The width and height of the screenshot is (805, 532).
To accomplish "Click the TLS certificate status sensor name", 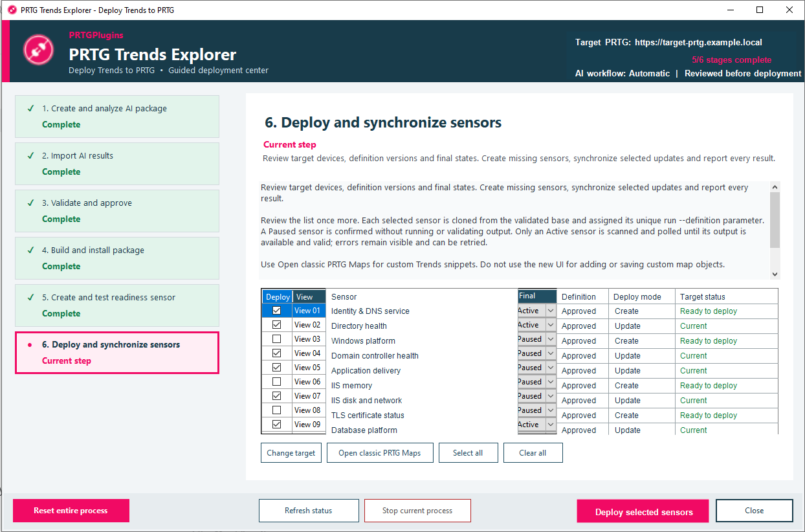I will (x=368, y=416).
